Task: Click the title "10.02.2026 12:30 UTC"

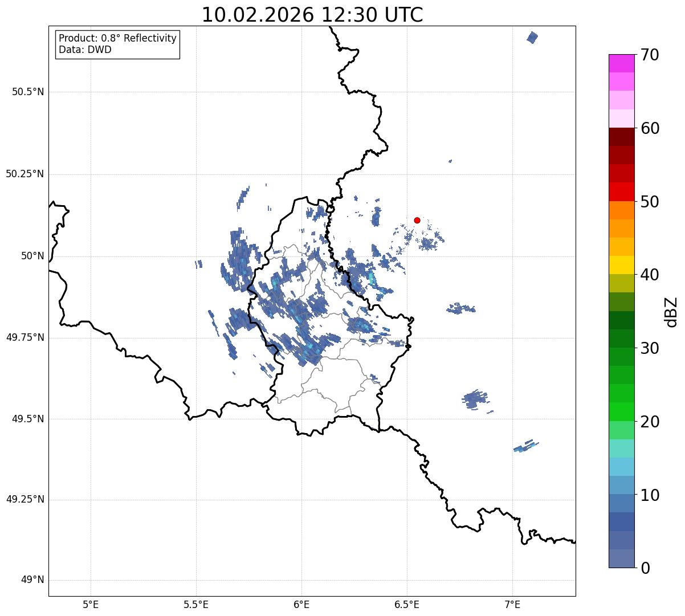Action: tap(312, 15)
